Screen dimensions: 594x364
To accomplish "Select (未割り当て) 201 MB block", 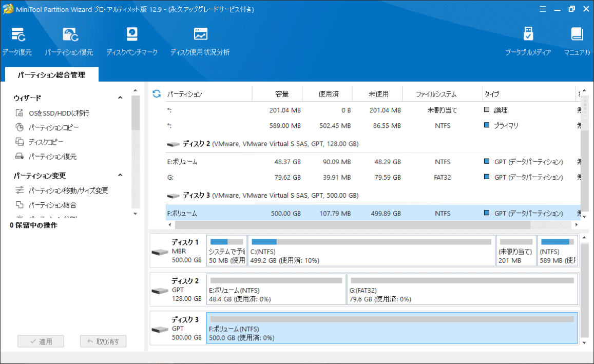I will (516, 251).
